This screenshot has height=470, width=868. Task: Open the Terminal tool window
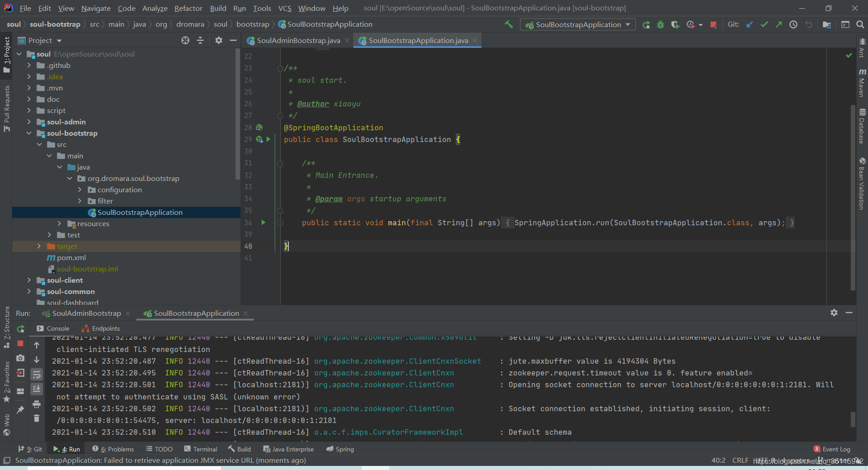pyautogui.click(x=200, y=449)
